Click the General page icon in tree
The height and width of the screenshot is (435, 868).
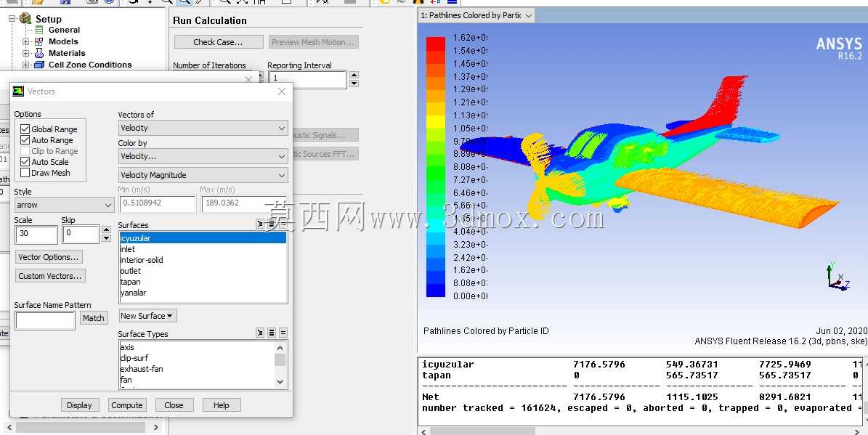(x=39, y=30)
